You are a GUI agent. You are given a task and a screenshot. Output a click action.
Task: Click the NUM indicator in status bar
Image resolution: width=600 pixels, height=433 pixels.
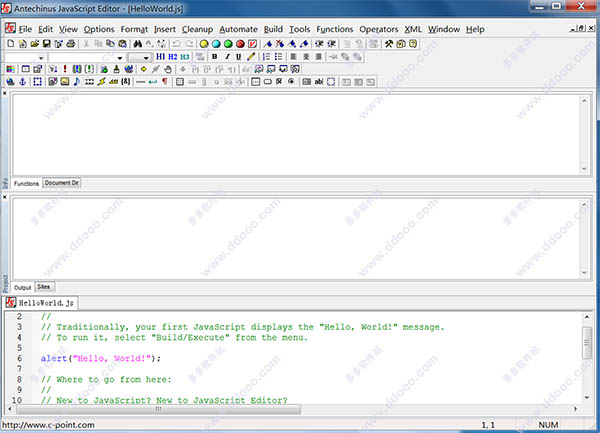pos(548,425)
